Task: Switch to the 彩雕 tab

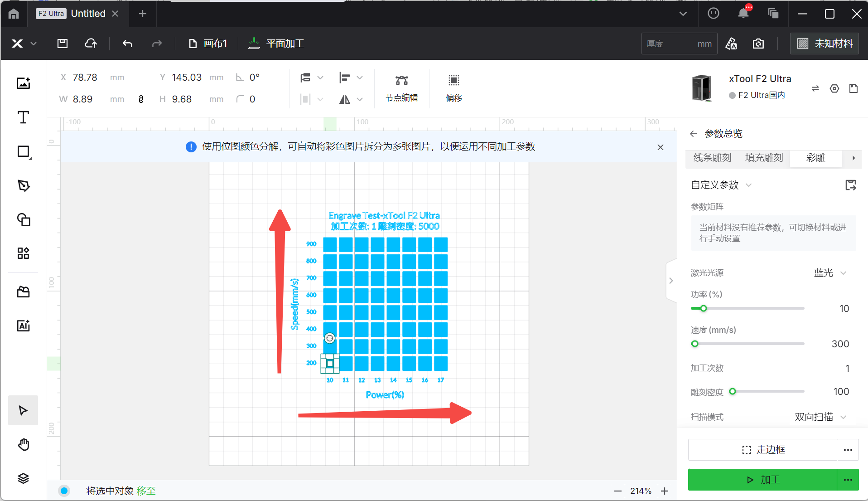Action: (816, 158)
